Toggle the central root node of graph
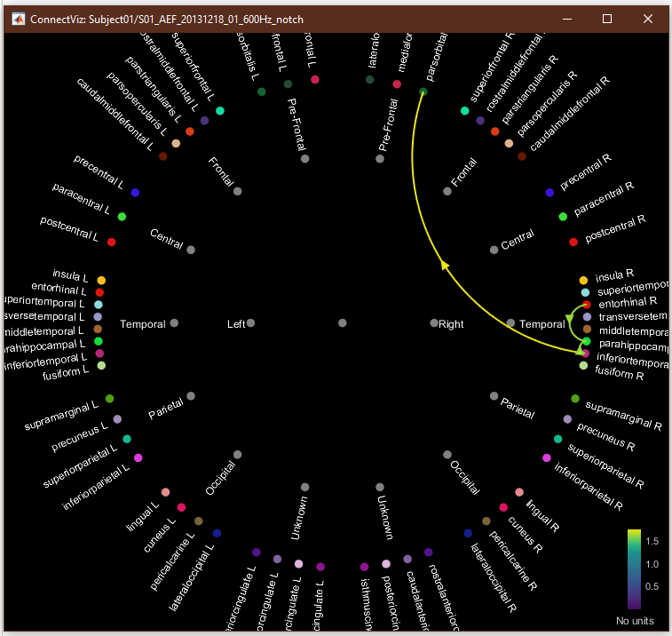The height and width of the screenshot is (636, 672). point(343,323)
